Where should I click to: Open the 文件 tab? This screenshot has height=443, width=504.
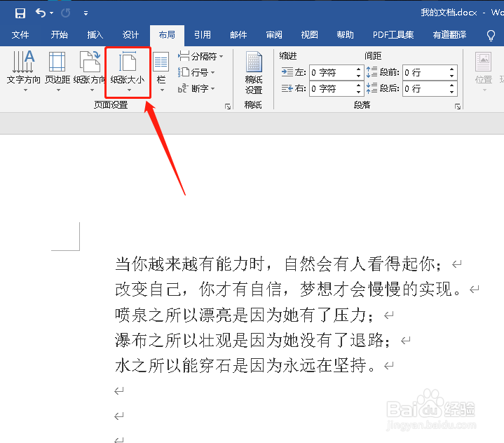pyautogui.click(x=20, y=35)
